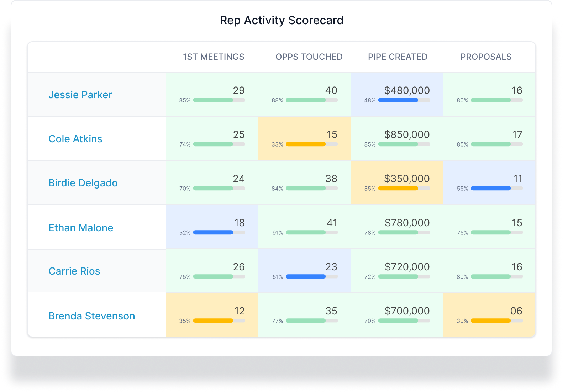
Task: Click the $780,000 pipe created value
Action: coord(407,223)
